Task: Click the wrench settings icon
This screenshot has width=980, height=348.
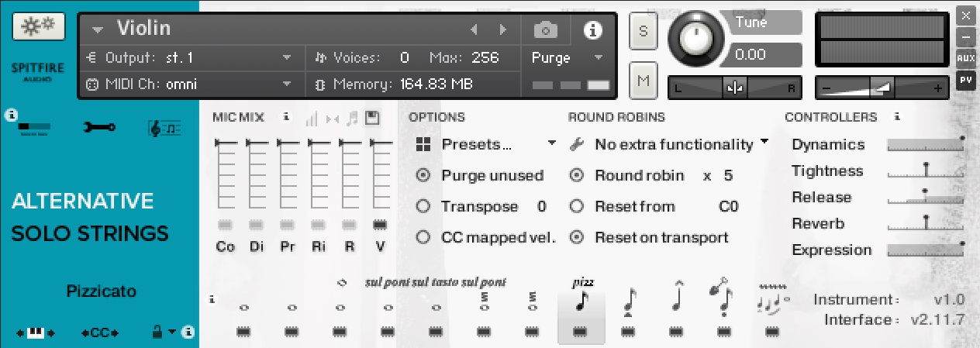Action: pos(99,127)
